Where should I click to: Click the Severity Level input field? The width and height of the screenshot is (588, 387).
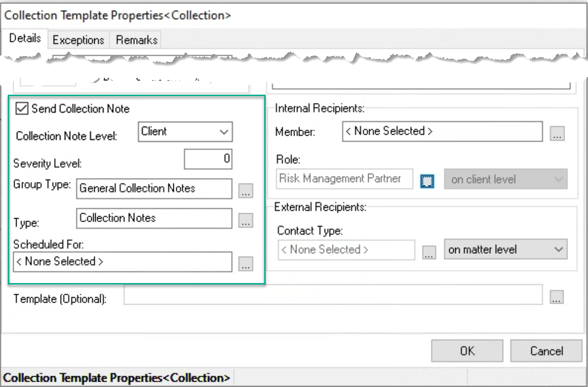208,160
